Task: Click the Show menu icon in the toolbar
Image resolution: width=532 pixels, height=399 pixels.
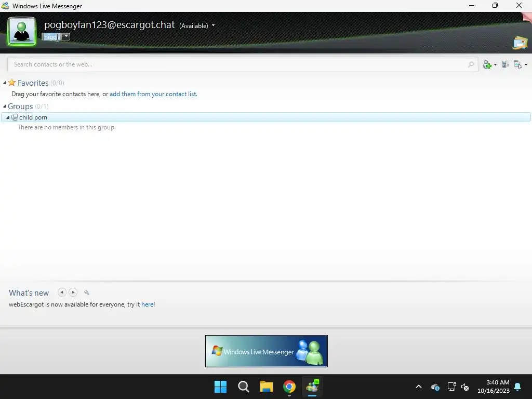Action: (517, 64)
